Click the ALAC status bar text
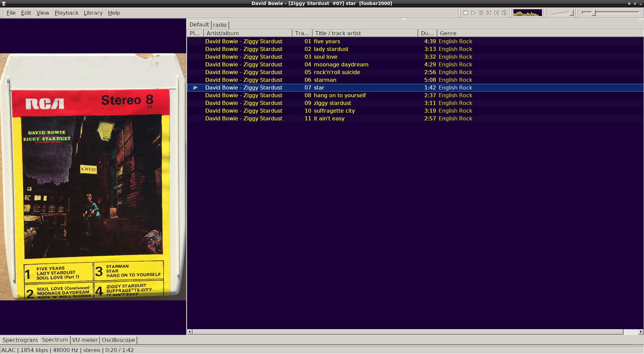Viewport: 644px width, 354px height. point(8,350)
